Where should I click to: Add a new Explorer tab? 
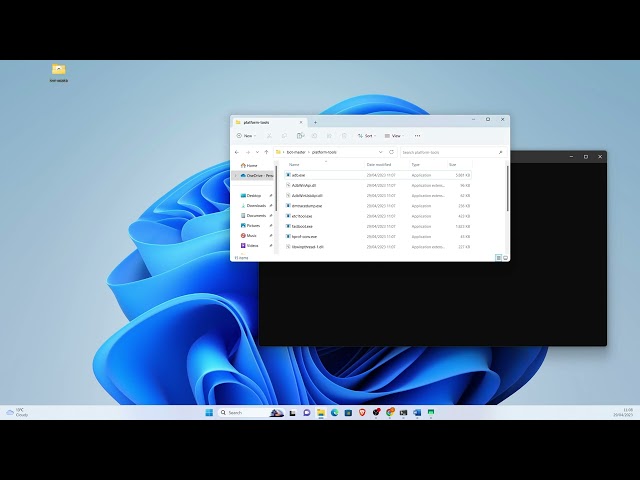click(x=315, y=122)
